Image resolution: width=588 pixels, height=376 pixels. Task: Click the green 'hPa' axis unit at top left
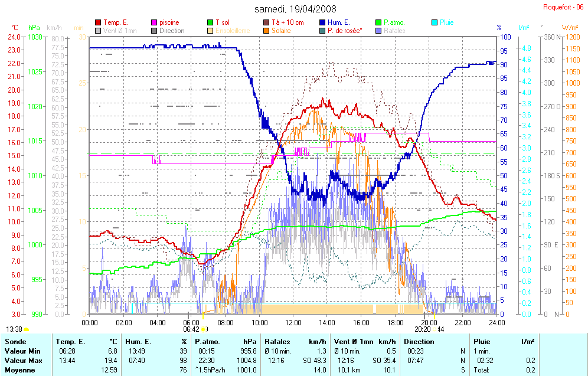[x=34, y=27]
